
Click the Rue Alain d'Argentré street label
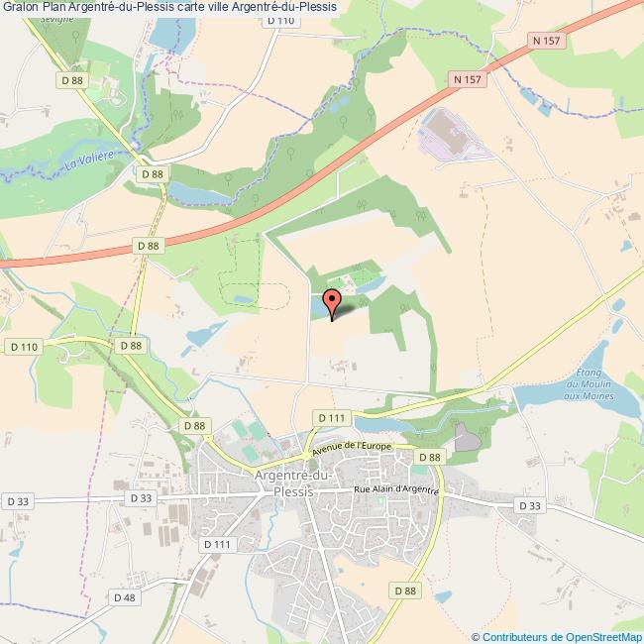click(396, 490)
